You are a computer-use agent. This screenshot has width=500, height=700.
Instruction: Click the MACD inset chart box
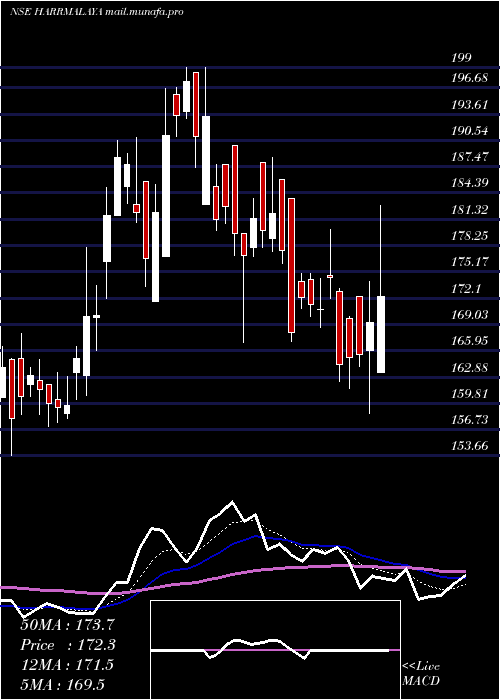pyautogui.click(x=275, y=650)
